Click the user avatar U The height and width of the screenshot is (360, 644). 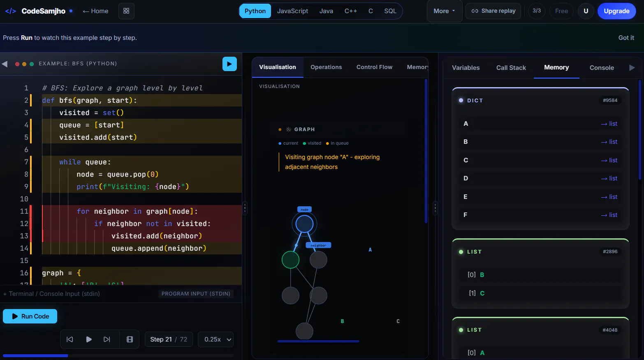pos(586,11)
